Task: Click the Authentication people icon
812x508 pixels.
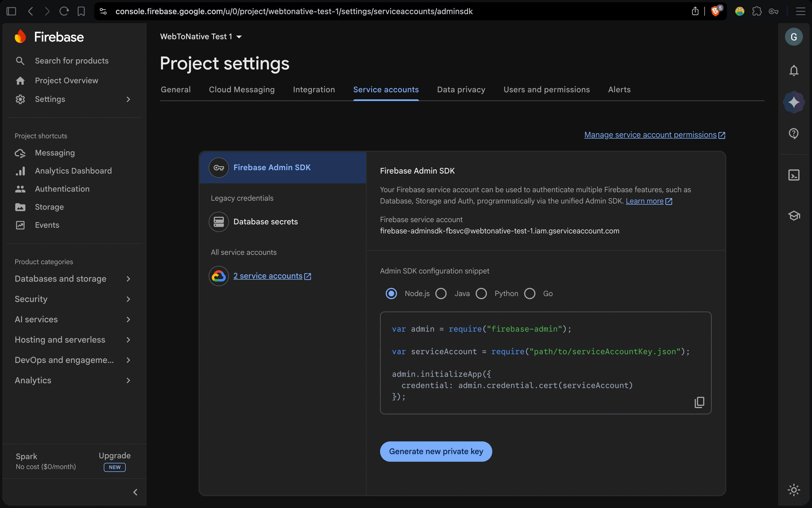Action: (x=20, y=189)
